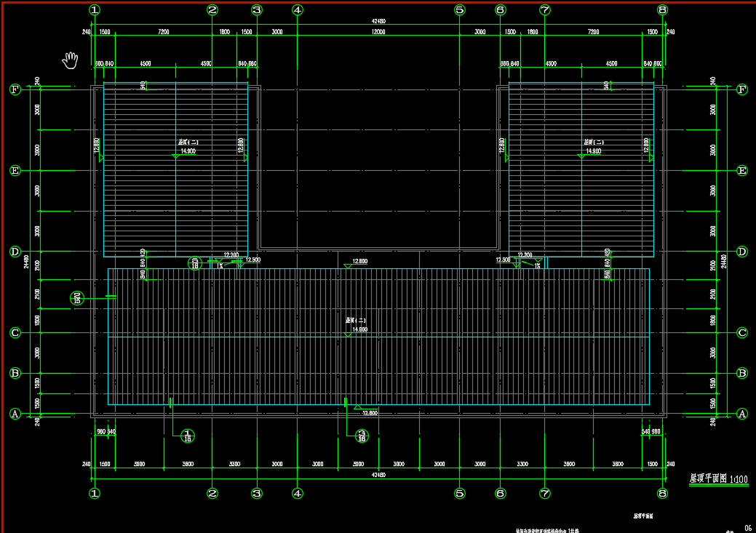The height and width of the screenshot is (533, 756).
Task: Select axis bubble 4 in the bottom row
Action: 297,493
